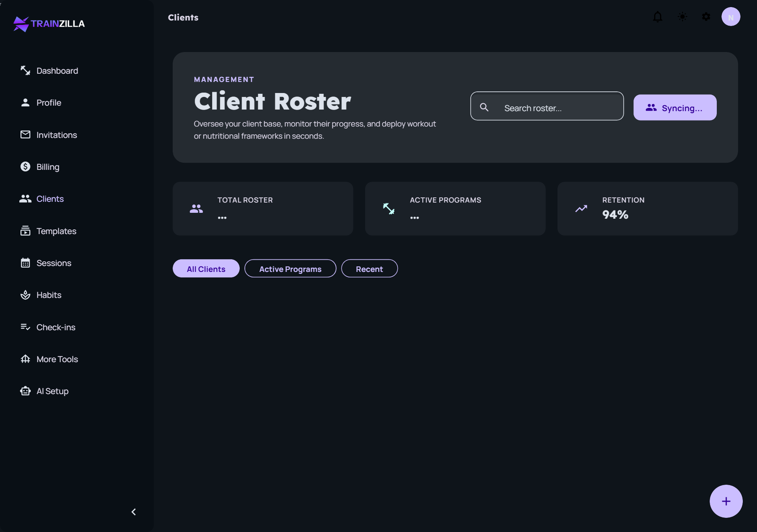Screen dimensions: 757x532
Task: Click the Retention trend arrow icon
Action: [581, 208]
